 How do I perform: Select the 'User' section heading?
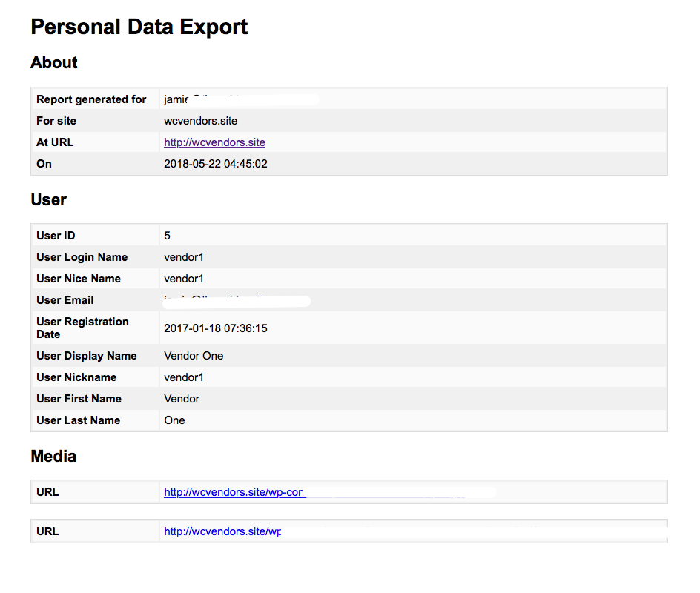click(48, 199)
